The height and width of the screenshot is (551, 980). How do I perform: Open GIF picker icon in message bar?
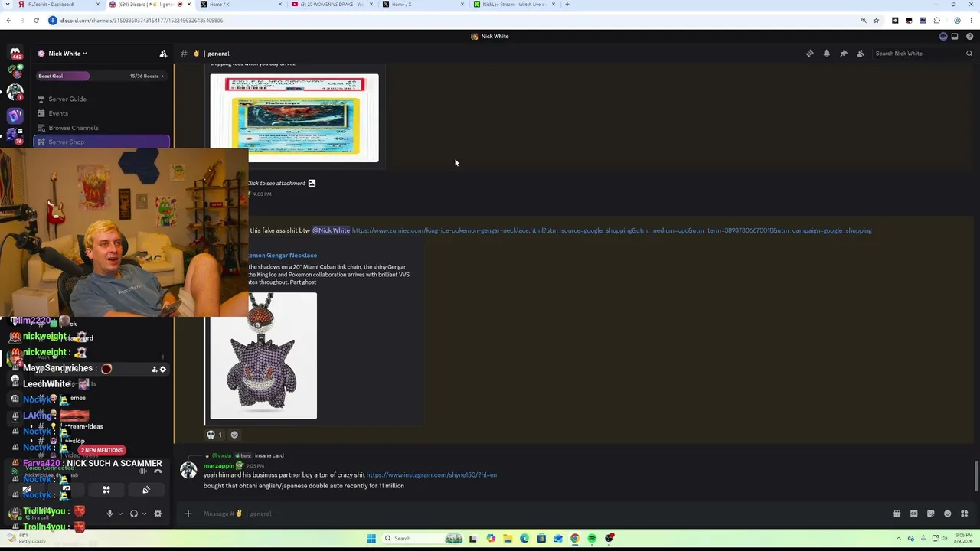(913, 514)
